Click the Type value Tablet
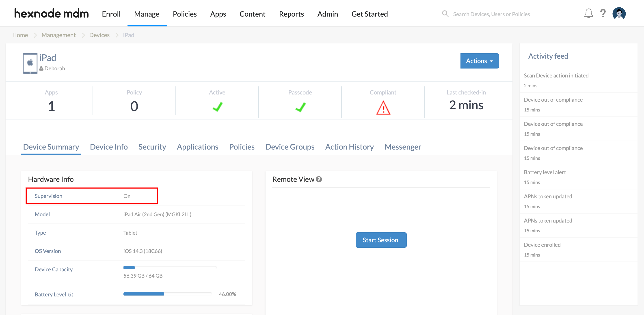 point(130,233)
